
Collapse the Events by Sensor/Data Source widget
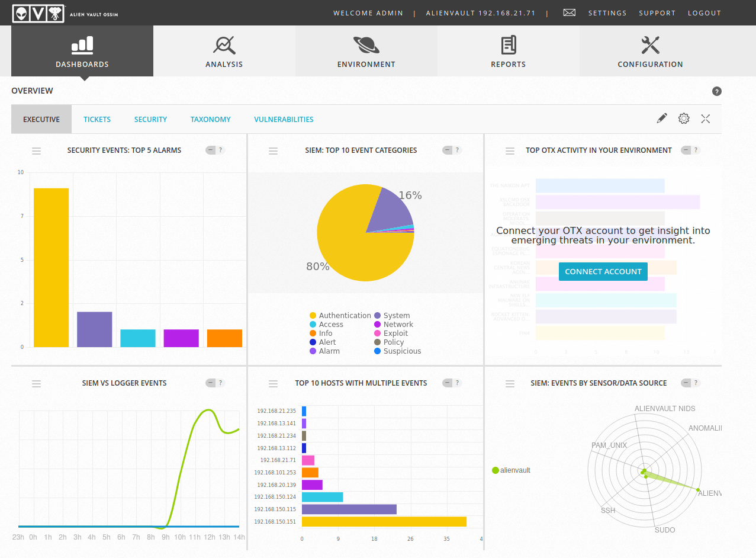(686, 383)
